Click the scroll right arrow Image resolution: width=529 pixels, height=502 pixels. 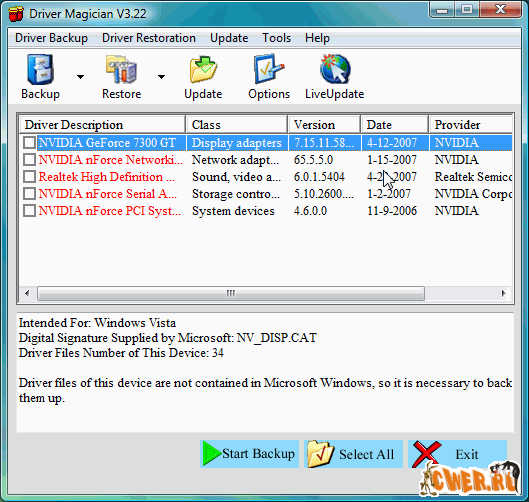(x=503, y=293)
